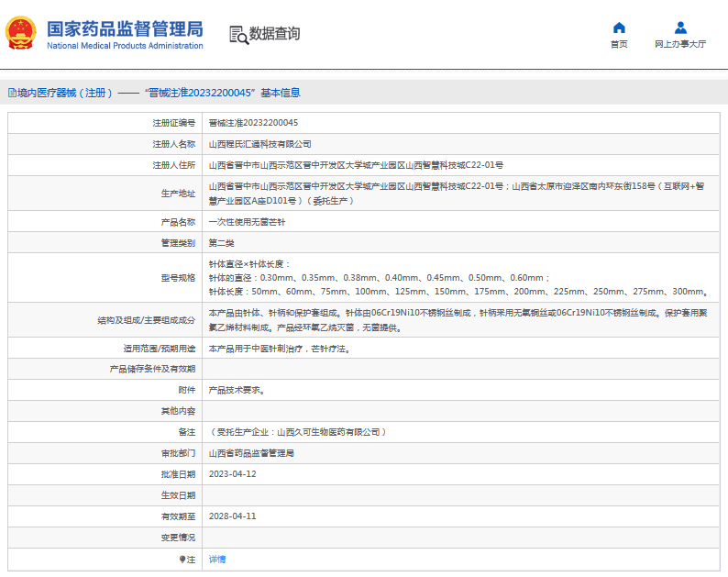Click the 附件 label

point(187,390)
